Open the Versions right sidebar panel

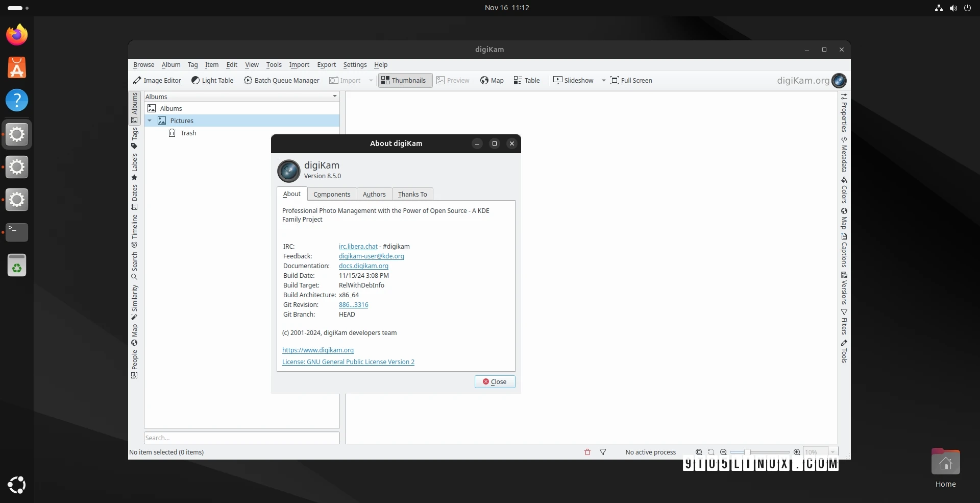pos(844,288)
